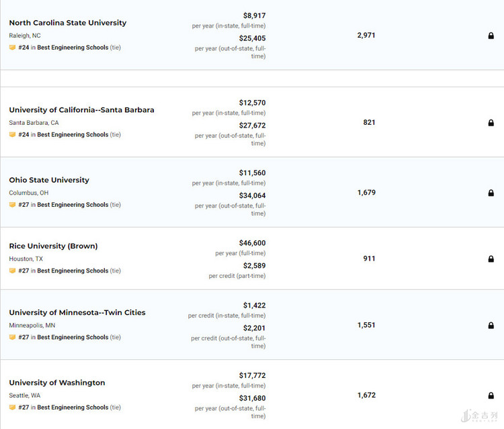504x429 pixels.
Task: Click the 2,971 enrollment figure for NC State
Action: 366,35
